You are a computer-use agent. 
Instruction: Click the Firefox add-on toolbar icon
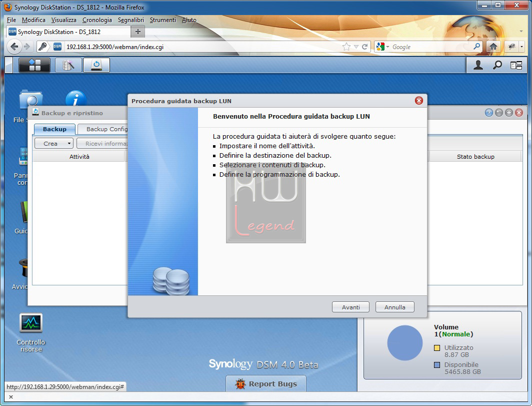[512, 47]
